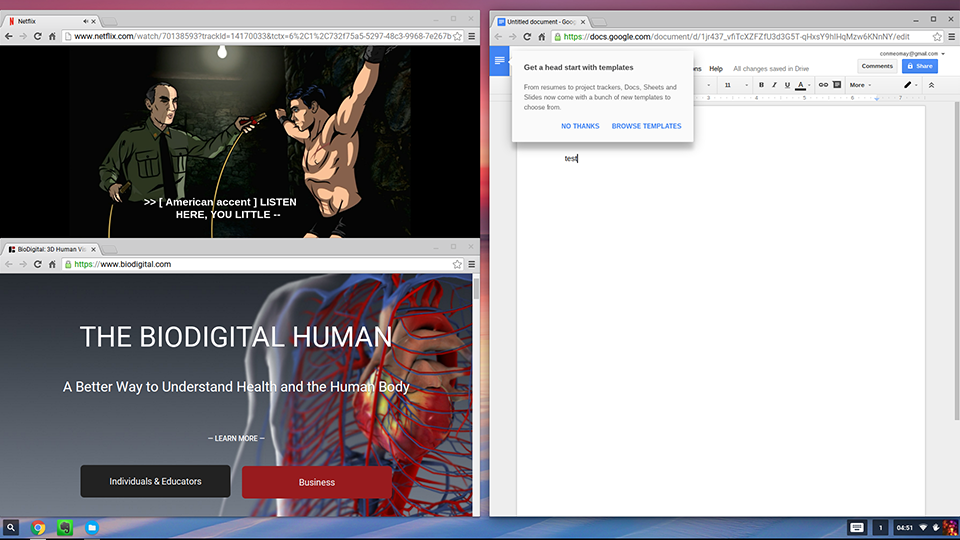Close the Netflix tab
Viewport: 960px width, 540px height.
pos(93,21)
